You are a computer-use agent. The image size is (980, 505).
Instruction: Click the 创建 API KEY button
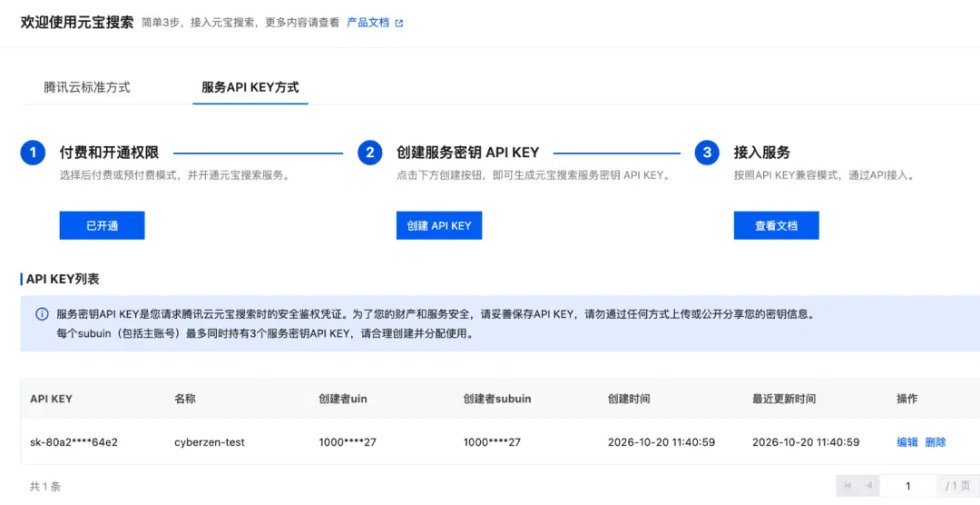point(439,225)
